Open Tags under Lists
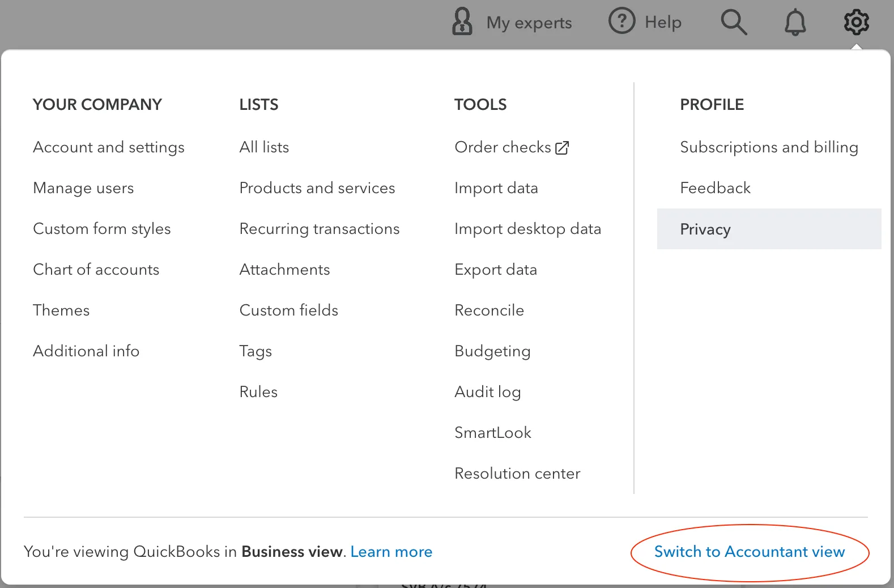The width and height of the screenshot is (894, 588). coord(256,351)
